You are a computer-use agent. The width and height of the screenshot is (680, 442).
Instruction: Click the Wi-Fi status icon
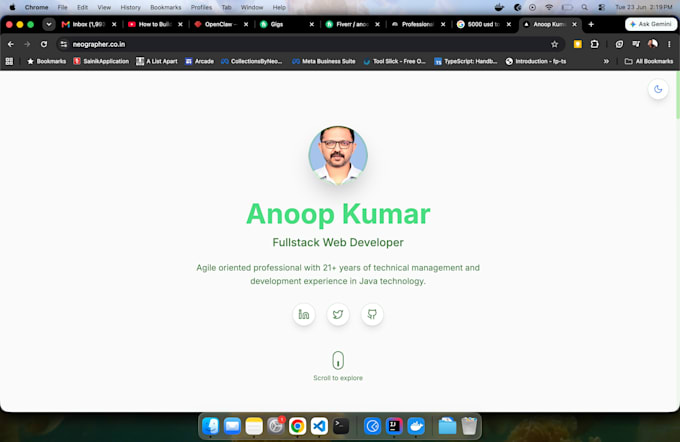click(549, 7)
